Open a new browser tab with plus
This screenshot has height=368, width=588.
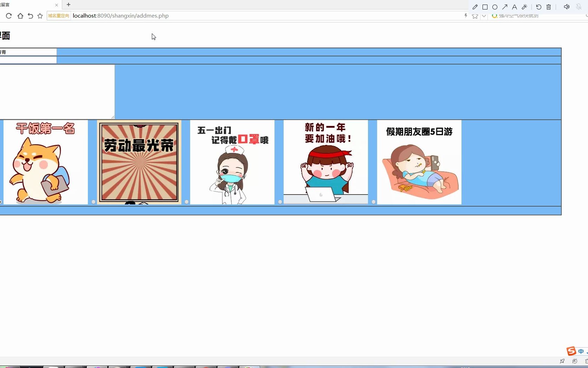click(x=68, y=5)
